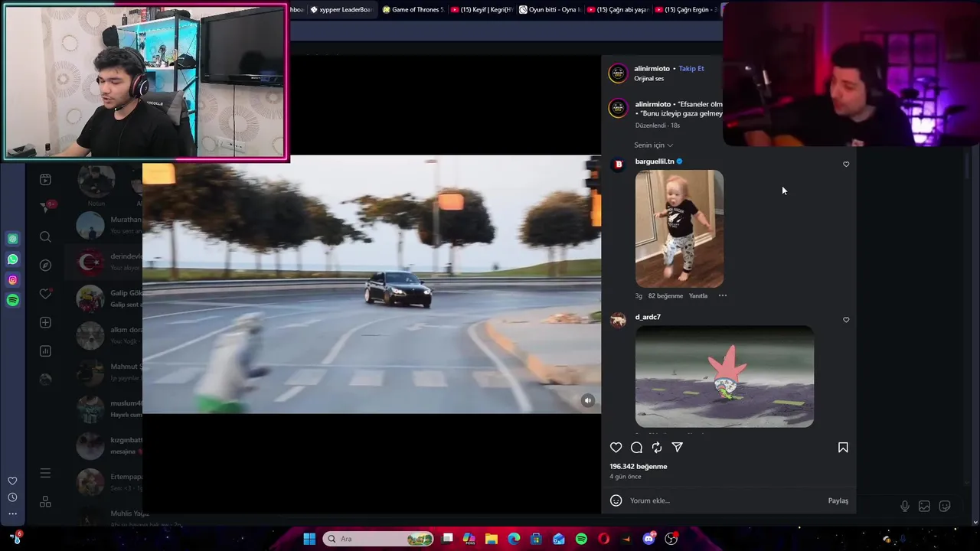Click 'Orijinal ses' audio link
Image resolution: width=980 pixels, height=551 pixels.
(648, 79)
